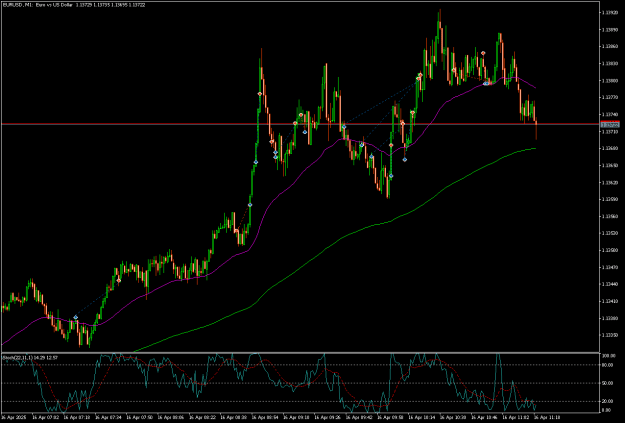Click the 50.00 level on stochastic scale
This screenshot has height=423, width=625.
tap(606, 383)
